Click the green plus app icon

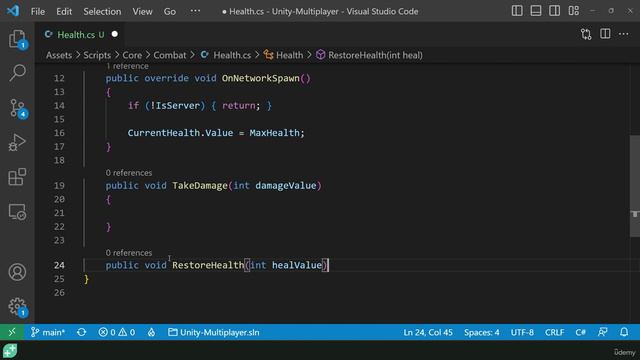pyautogui.click(x=10, y=351)
